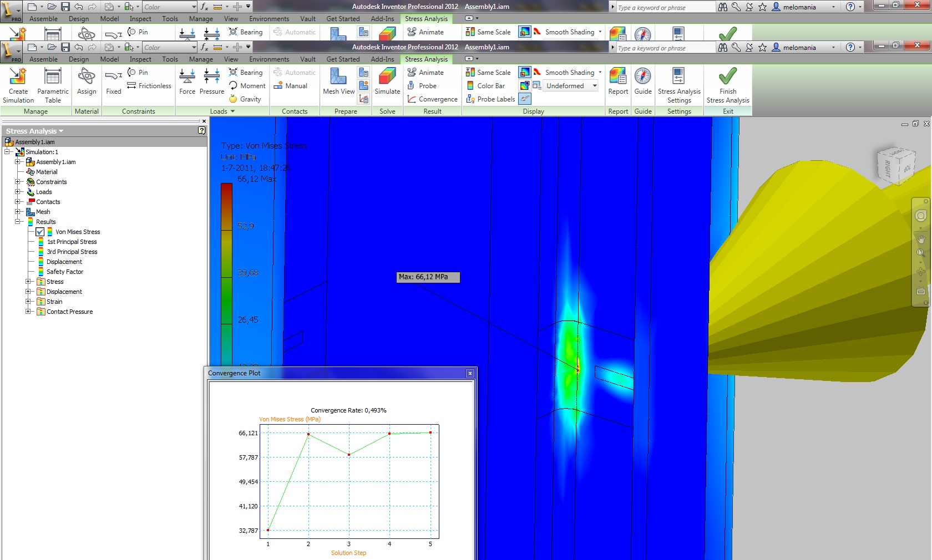Image resolution: width=932 pixels, height=560 pixels.
Task: Toggle the Color Bar display
Action: coord(486,86)
